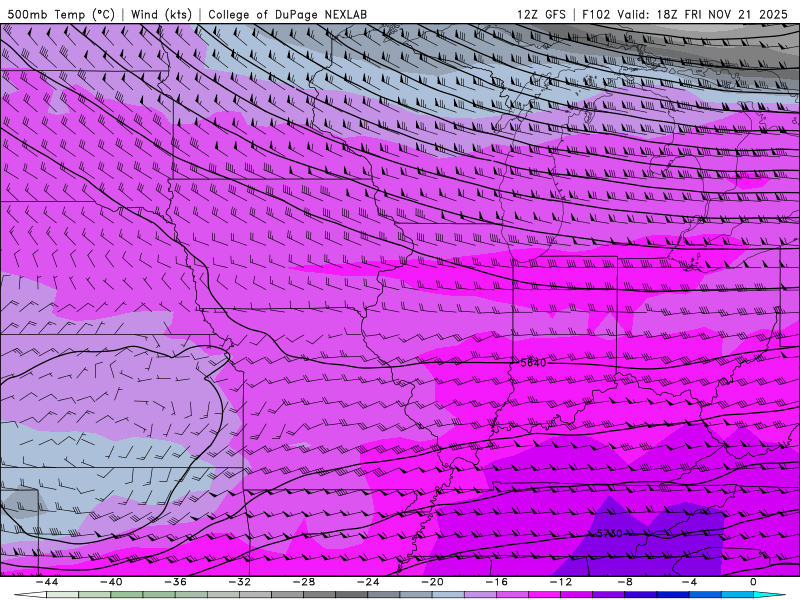
Task: Click the '-12' colorbar tick label
Action: (x=561, y=582)
